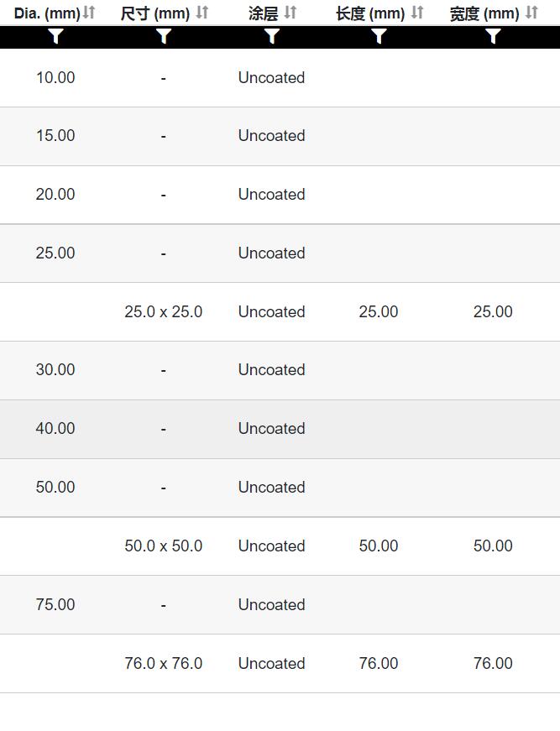This screenshot has height=731, width=560.
Task: Click the 76.00 length value cell
Action: pos(379,663)
